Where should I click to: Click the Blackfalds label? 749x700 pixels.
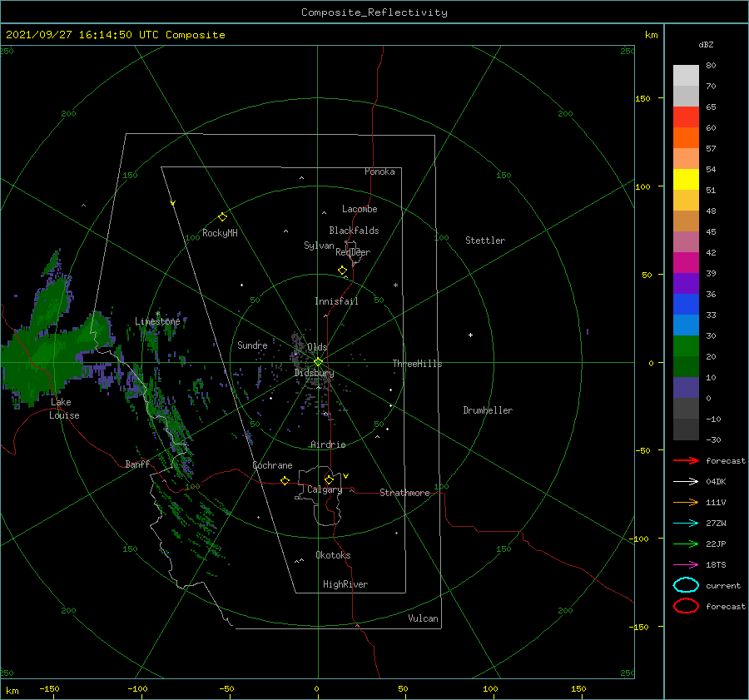coord(354,231)
